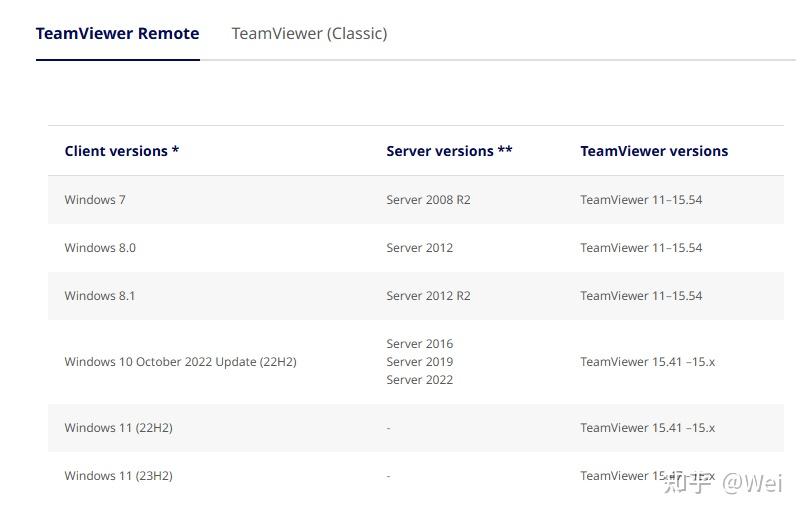Screen dimensions: 802x516
Task: Click Windows 10 October 2022 Update text
Action: coord(180,362)
